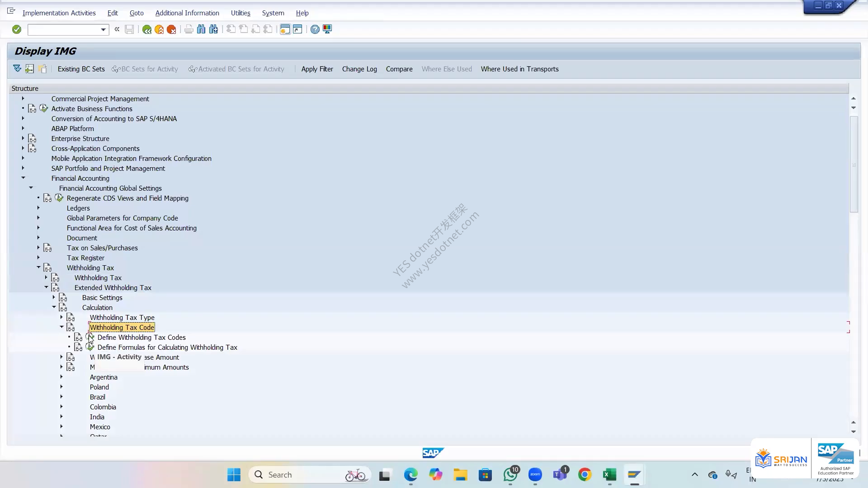Collapse the Calculation node
The width and height of the screenshot is (868, 488).
(x=54, y=307)
